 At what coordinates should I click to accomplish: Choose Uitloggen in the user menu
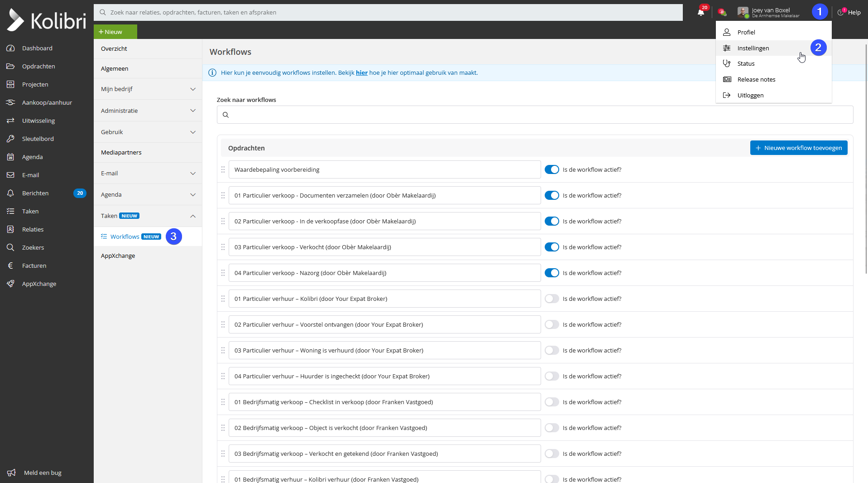pos(750,95)
